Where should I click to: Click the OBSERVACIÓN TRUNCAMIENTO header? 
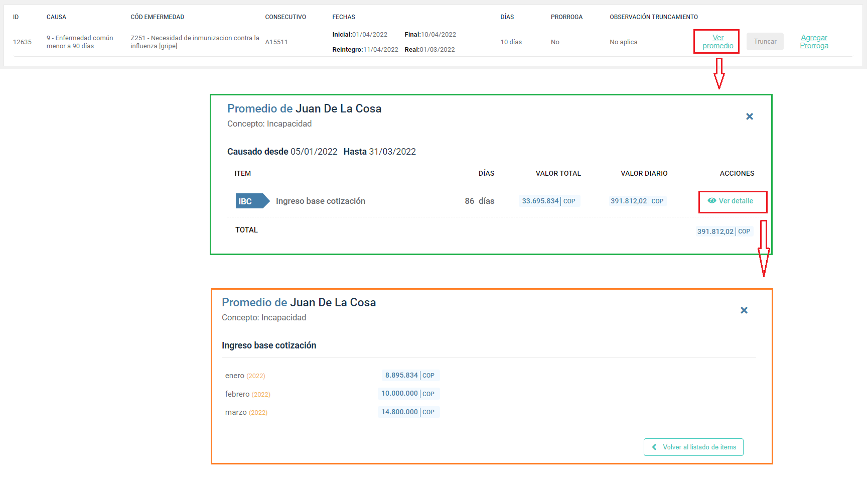(654, 17)
